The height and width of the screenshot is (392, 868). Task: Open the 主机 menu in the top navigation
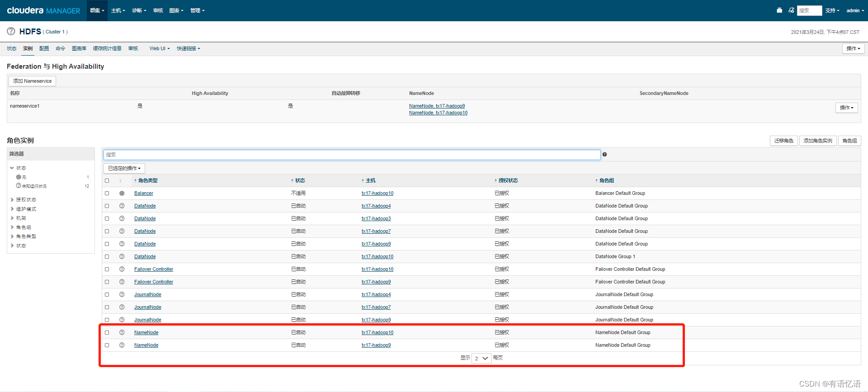pos(118,10)
